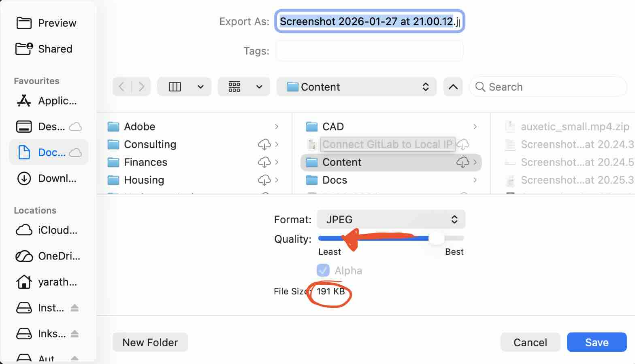This screenshot has height=364, width=635.
Task: Eject the Inst... volume
Action: coord(75,308)
